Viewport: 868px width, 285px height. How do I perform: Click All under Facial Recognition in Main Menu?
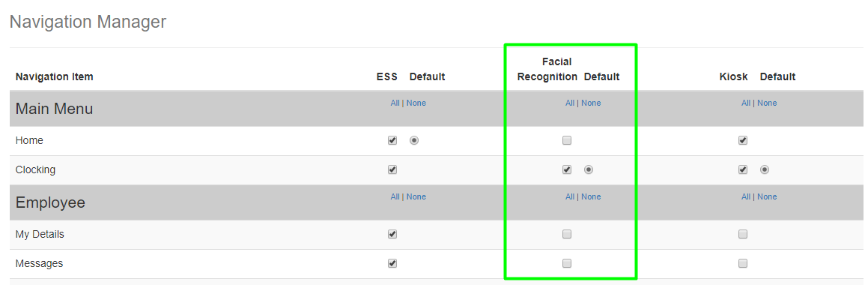coord(570,103)
